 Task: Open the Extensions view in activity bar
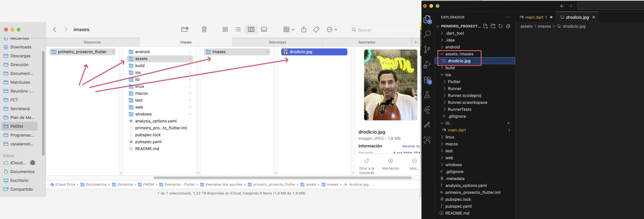[427, 80]
